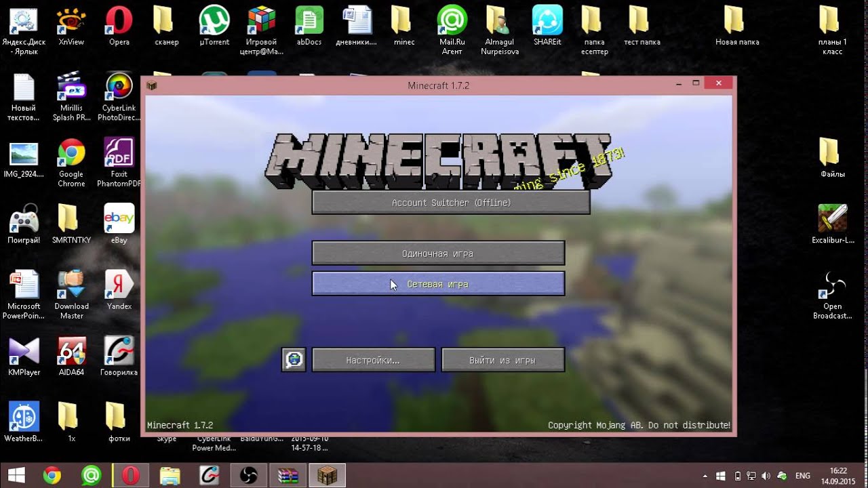
Task: Minimize the Minecraft 1.7.2 window
Action: click(679, 83)
